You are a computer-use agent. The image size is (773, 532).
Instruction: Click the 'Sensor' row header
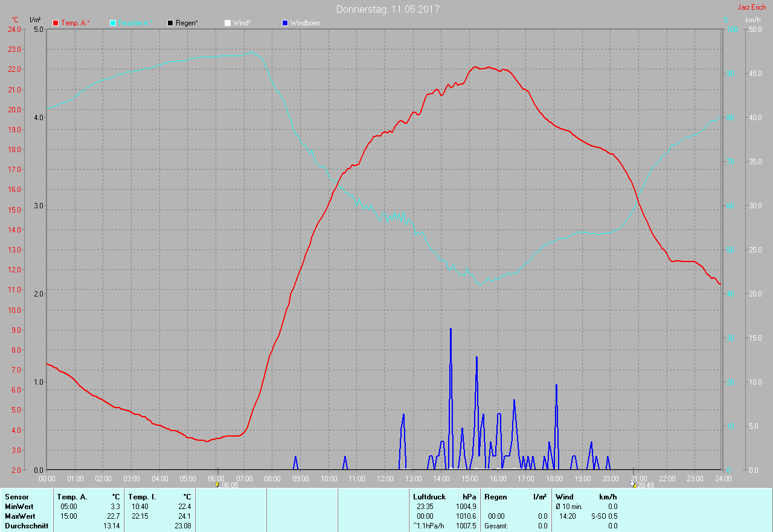[16, 497]
